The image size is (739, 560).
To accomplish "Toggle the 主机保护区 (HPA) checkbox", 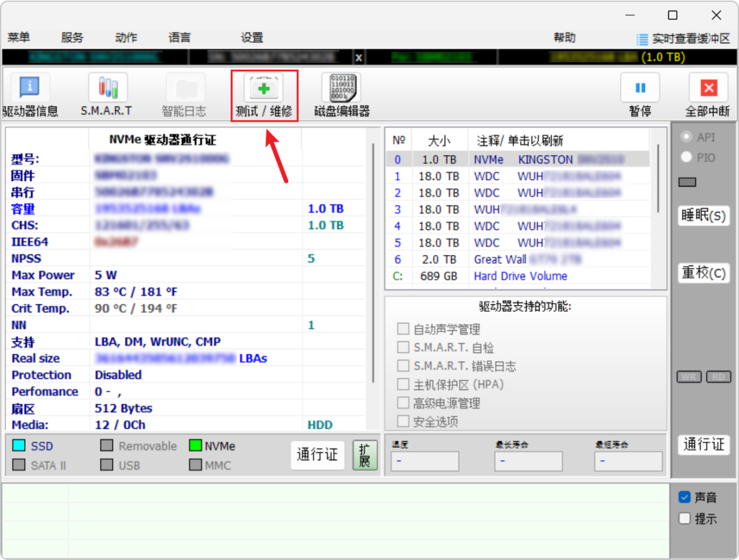I will (x=403, y=384).
